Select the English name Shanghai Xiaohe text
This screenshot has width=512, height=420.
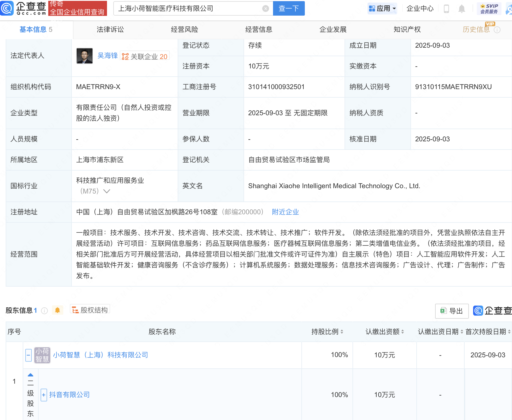click(334, 186)
